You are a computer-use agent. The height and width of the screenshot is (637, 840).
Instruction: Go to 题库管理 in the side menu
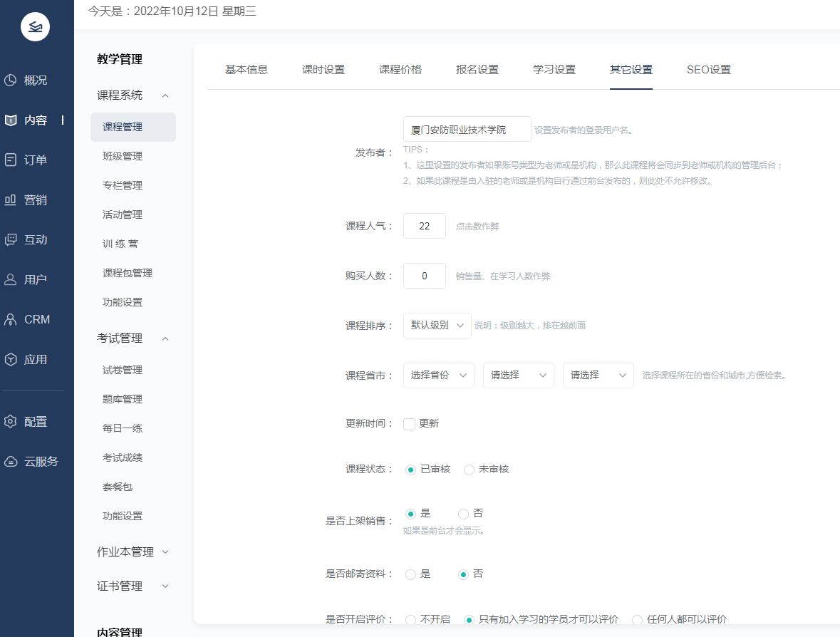tap(123, 400)
